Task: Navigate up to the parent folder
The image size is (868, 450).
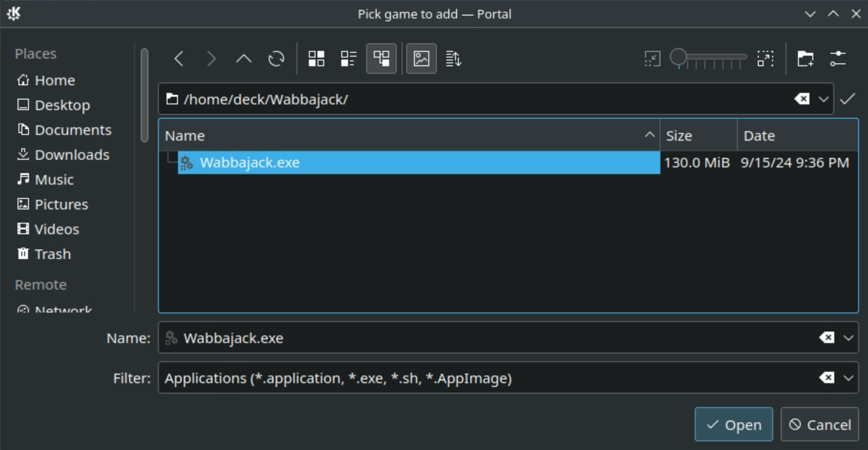Action: (x=244, y=59)
